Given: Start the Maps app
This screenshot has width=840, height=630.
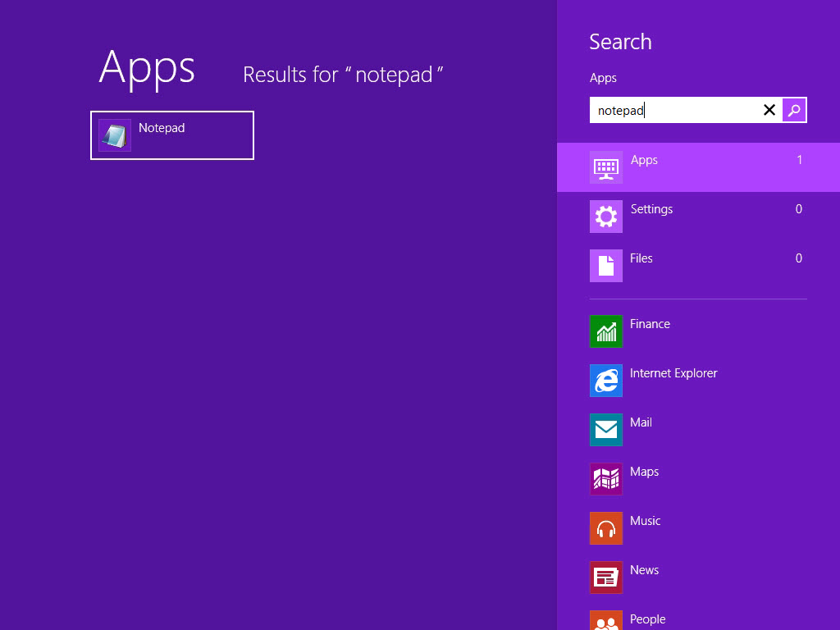Looking at the screenshot, I should tap(605, 479).
